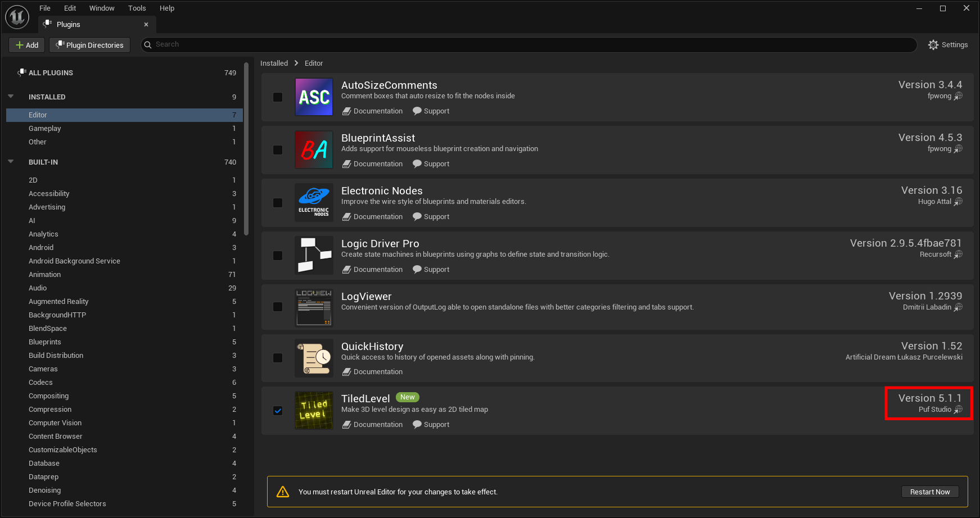980x518 pixels.
Task: Click the TiledLevel plugin thumbnail icon
Action: (x=314, y=411)
